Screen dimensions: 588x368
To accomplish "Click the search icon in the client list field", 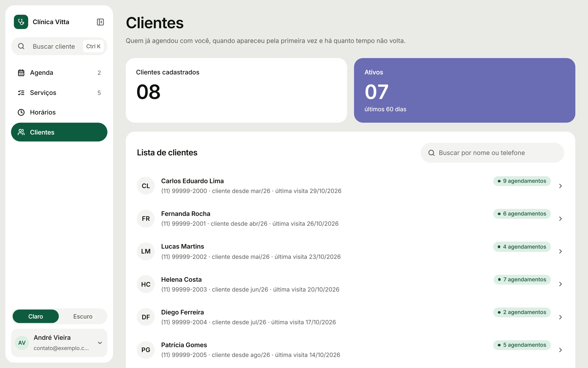I will pos(432,153).
